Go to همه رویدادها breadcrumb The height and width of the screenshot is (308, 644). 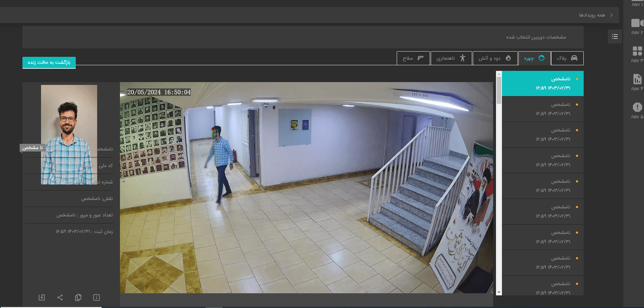point(592,15)
